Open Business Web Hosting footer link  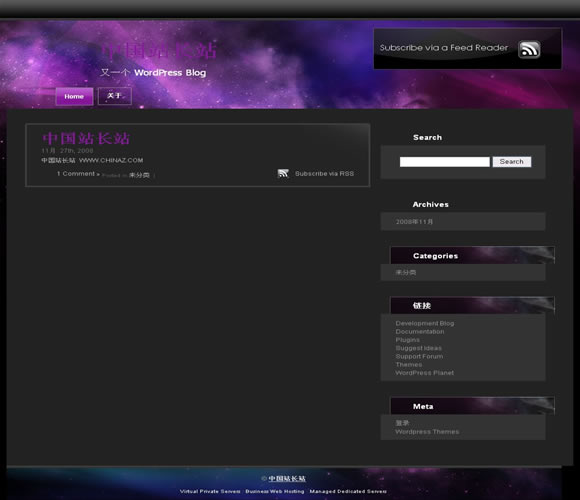[x=275, y=491]
